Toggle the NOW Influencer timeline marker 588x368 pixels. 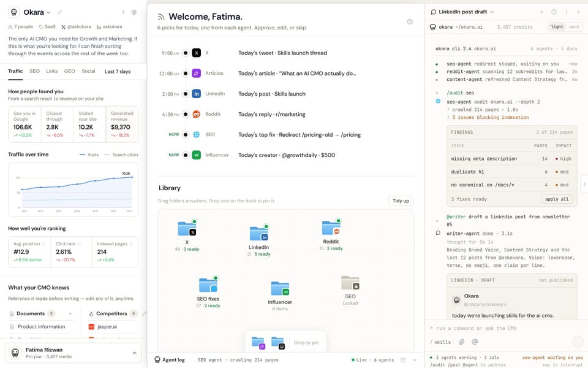pyautogui.click(x=185, y=155)
